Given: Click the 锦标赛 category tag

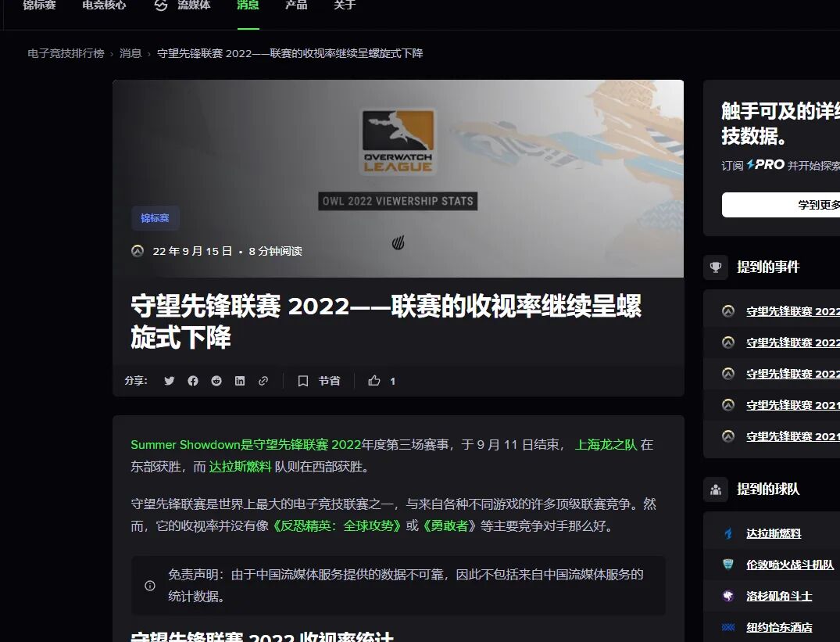Looking at the screenshot, I should [x=155, y=218].
